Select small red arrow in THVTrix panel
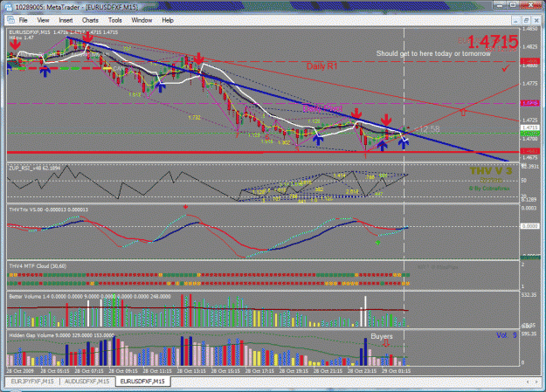 click(185, 207)
